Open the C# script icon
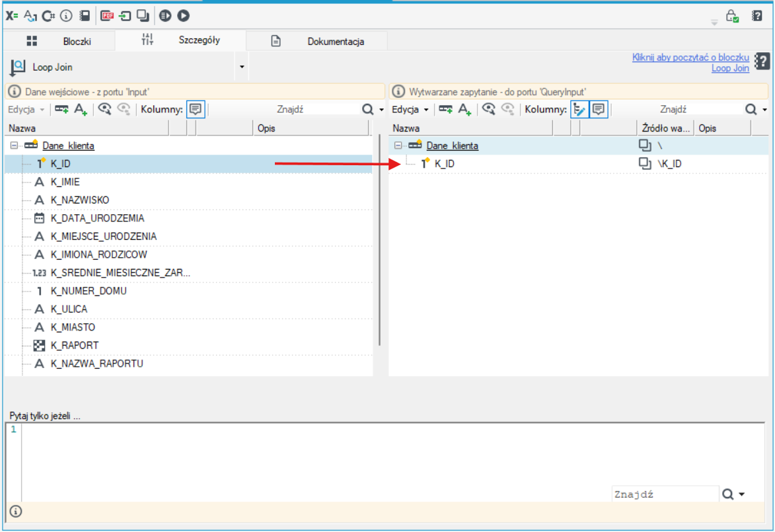 [x=48, y=16]
